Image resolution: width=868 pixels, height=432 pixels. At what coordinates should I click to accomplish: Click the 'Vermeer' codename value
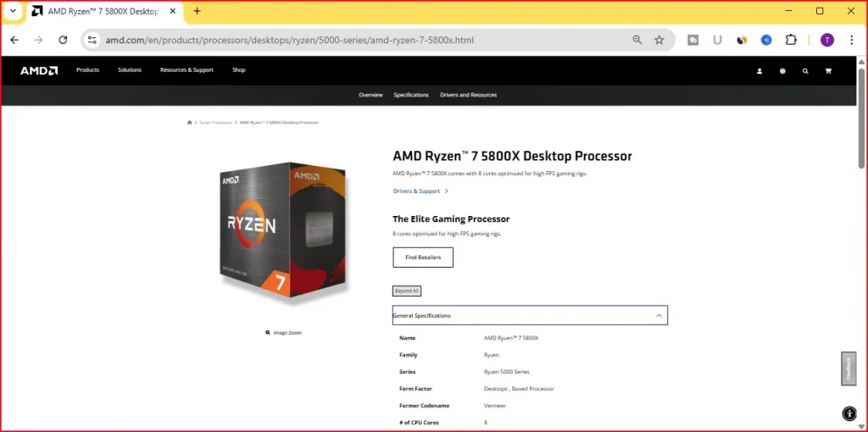pos(495,406)
